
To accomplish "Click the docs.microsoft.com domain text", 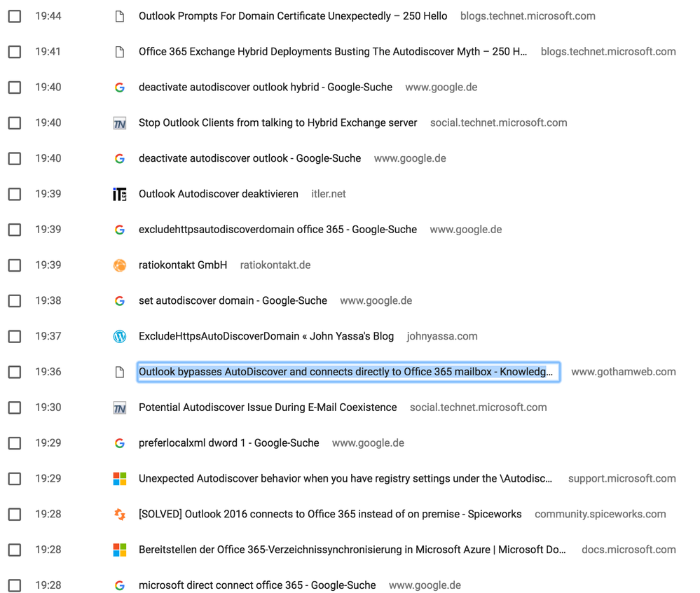I will [x=629, y=550].
